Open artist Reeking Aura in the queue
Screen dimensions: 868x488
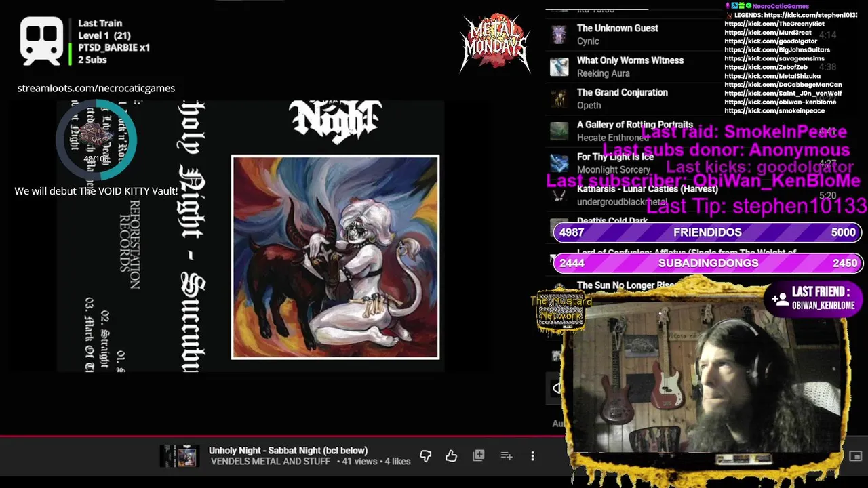click(x=603, y=73)
